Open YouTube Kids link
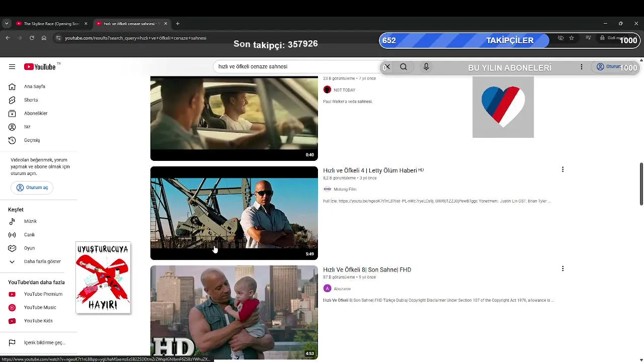 click(39, 321)
